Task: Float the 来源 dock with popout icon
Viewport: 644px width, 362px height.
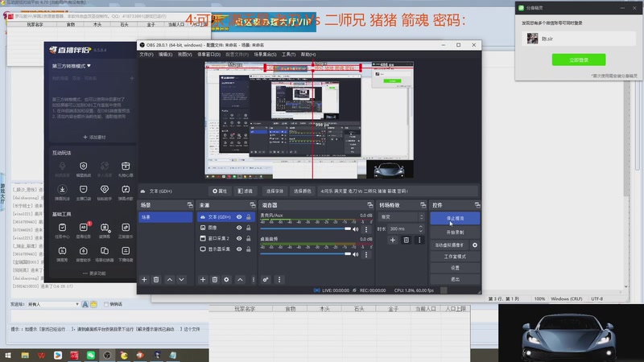Action: tap(253, 205)
